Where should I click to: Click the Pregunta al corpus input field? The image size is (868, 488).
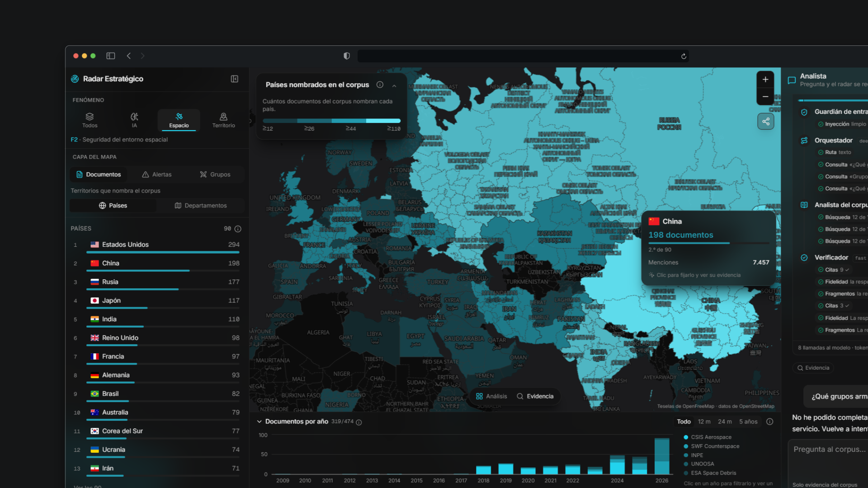(829, 450)
